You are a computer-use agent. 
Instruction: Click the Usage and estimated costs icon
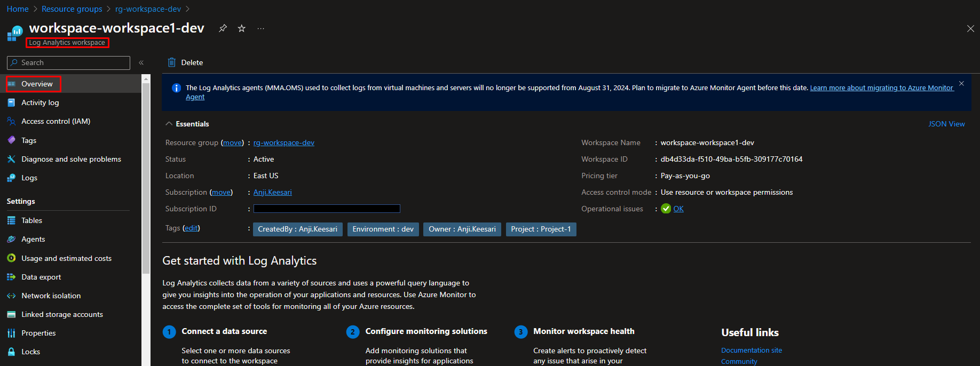click(x=11, y=258)
